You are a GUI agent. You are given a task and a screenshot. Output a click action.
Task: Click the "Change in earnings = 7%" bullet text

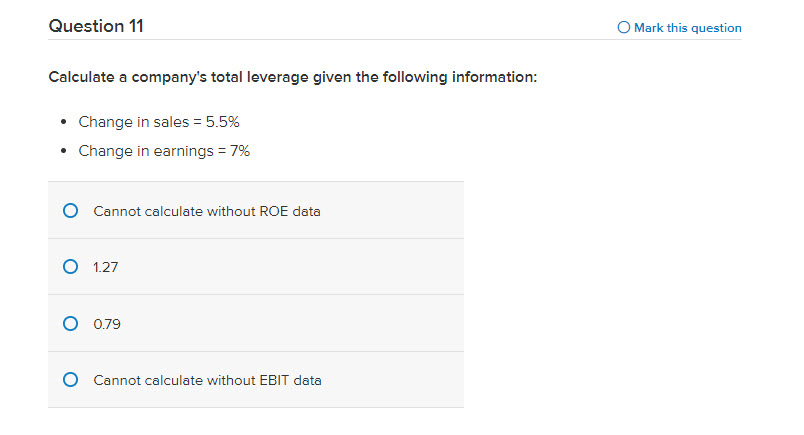164,151
